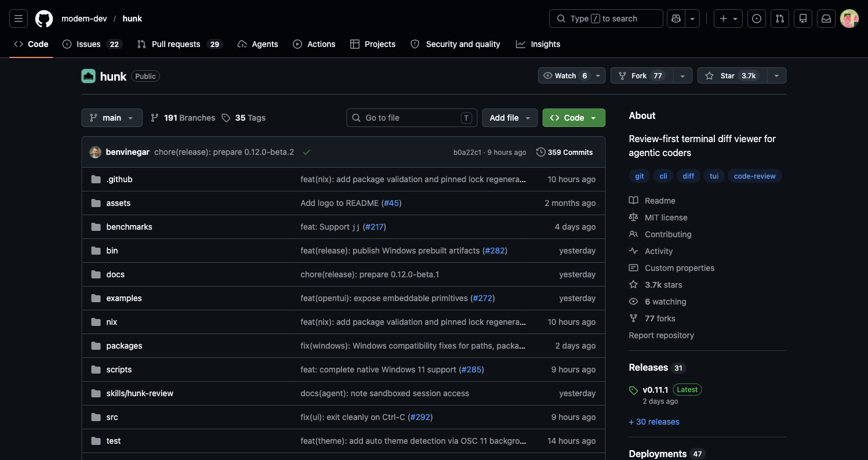Fork the hunk repository
This screenshot has width=868, height=460.
[642, 75]
